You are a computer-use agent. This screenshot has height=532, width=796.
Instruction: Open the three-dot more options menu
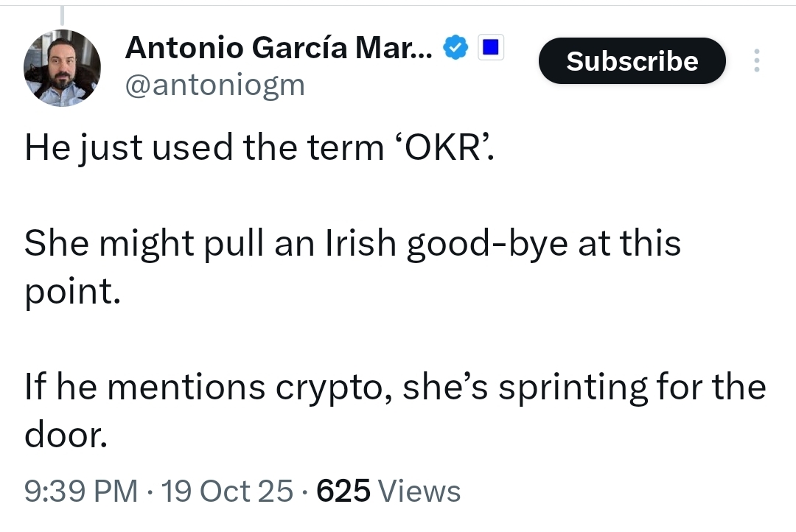(755, 60)
